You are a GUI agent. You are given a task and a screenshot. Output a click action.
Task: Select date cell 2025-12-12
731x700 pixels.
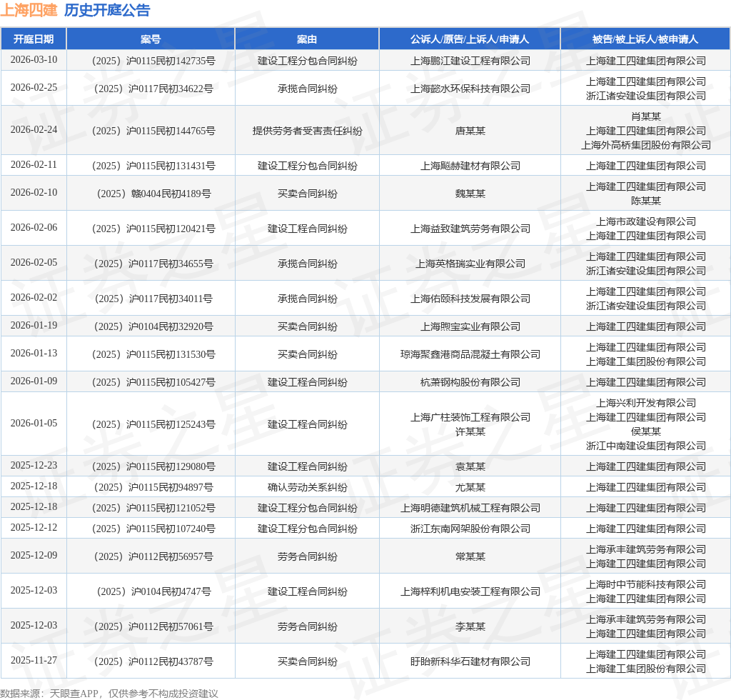tap(34, 527)
